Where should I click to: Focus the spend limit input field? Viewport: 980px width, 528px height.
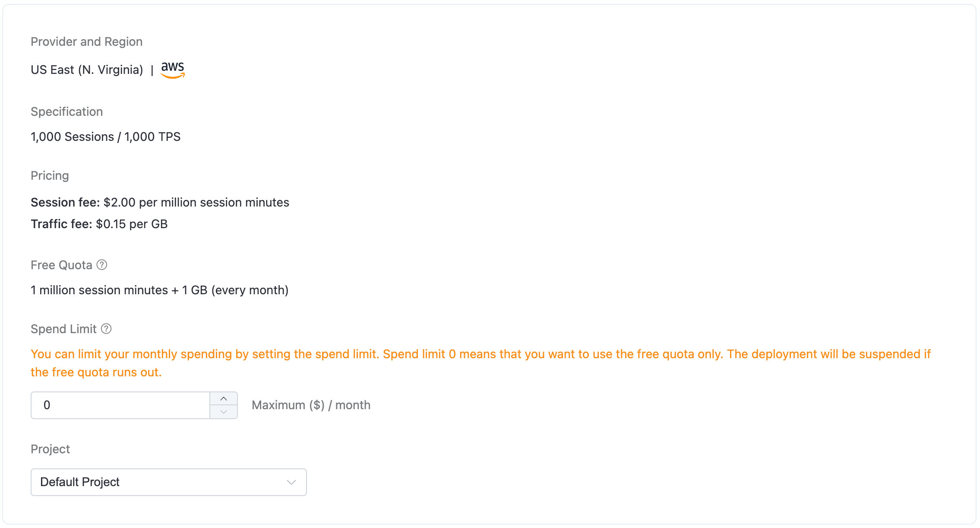coord(121,405)
